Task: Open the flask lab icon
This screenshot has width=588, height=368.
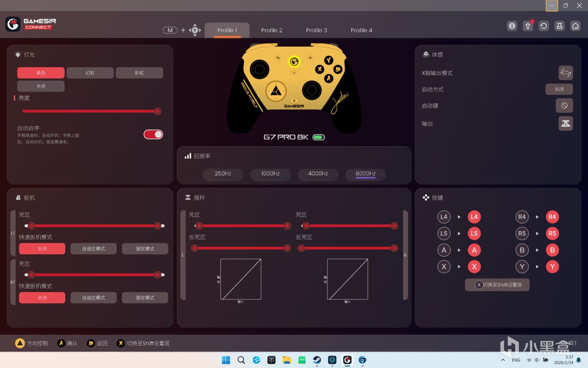Action: coord(560,26)
